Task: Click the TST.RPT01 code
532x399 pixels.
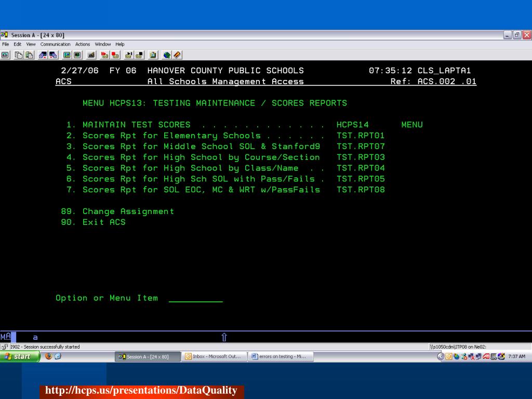Action: click(x=361, y=136)
